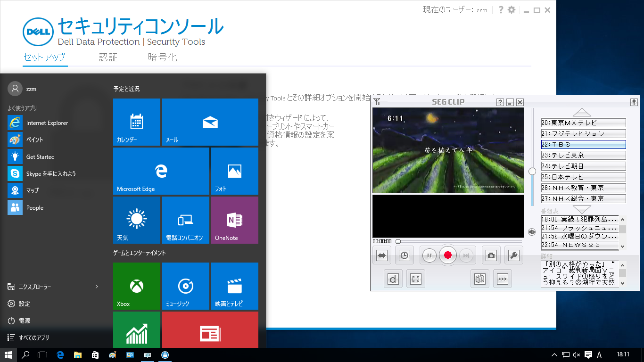Open Task View on the taskbar
Screen dimensions: 644x362
coord(43,355)
